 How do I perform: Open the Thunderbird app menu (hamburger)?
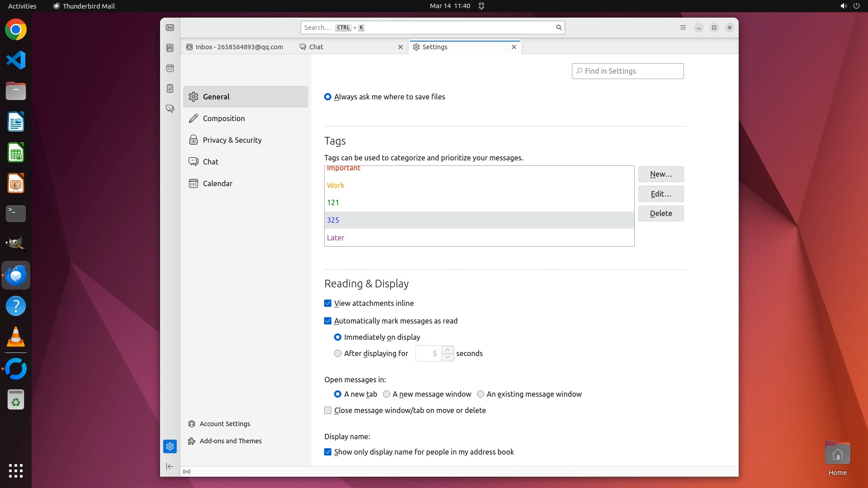pos(683,28)
